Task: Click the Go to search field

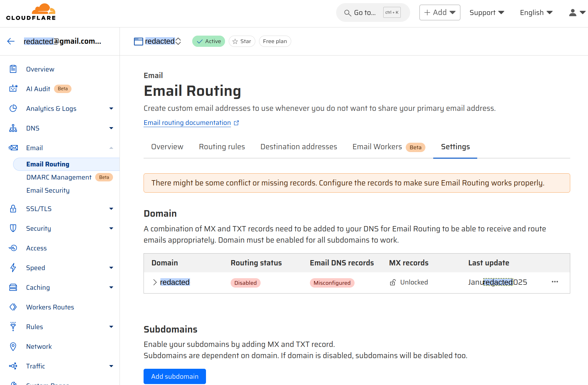Action: click(x=373, y=12)
